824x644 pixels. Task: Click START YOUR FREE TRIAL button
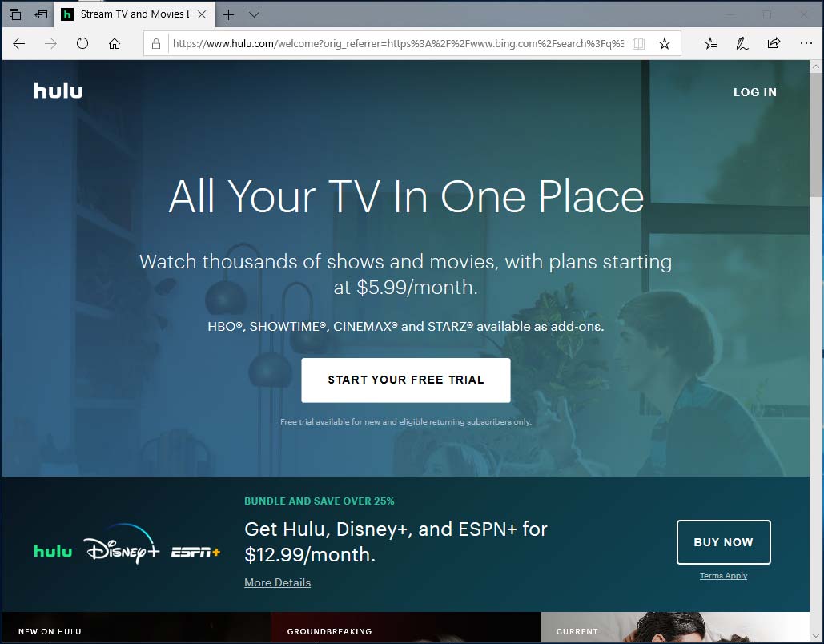(x=406, y=380)
